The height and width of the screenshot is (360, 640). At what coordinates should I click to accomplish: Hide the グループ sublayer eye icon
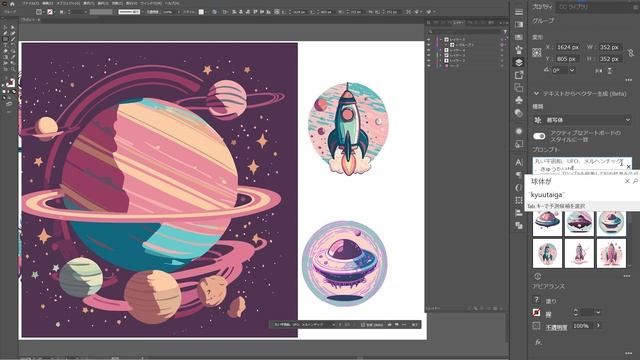pos(429,45)
